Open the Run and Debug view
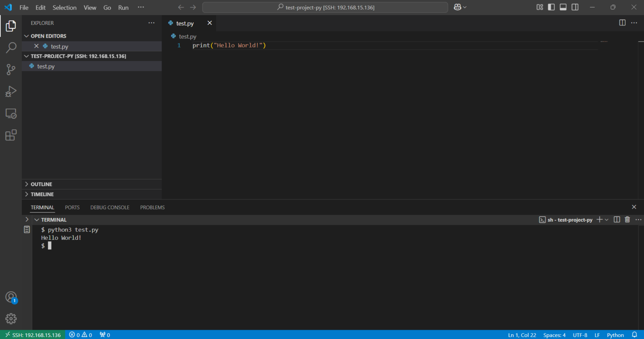Viewport: 644px width, 339px height. click(x=11, y=91)
